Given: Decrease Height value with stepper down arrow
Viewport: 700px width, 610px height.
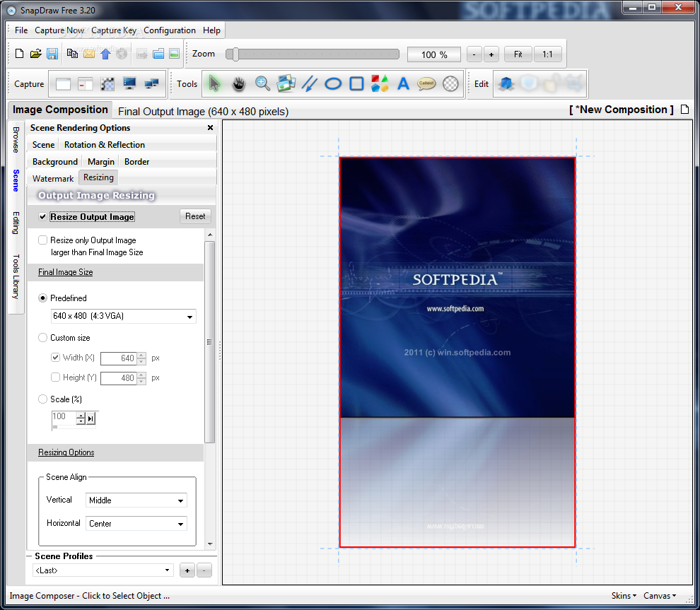Looking at the screenshot, I should (141, 382).
